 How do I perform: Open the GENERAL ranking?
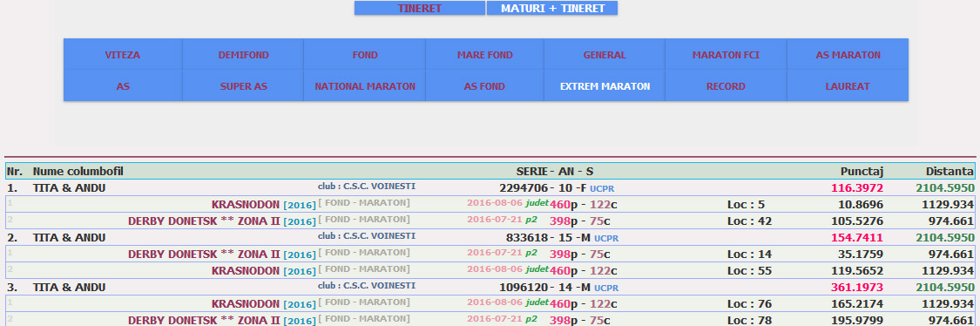(605, 55)
